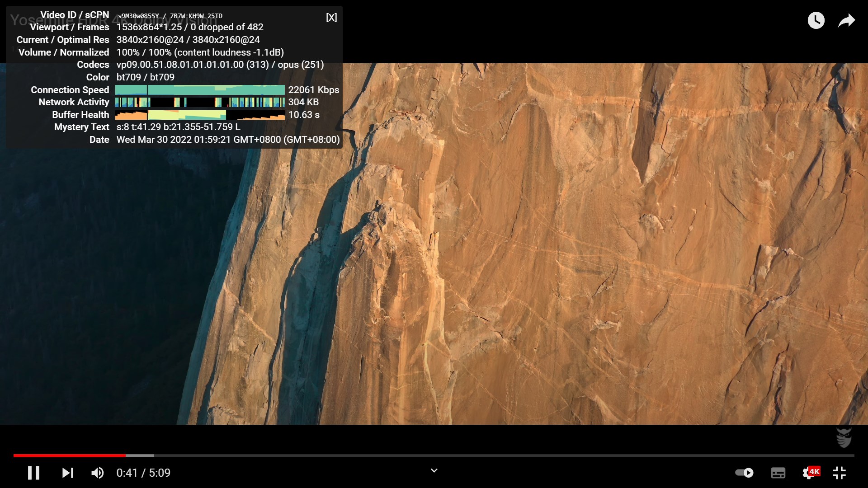Click the Connection Speed graph
Image resolution: width=868 pixels, height=488 pixels.
coord(200,89)
